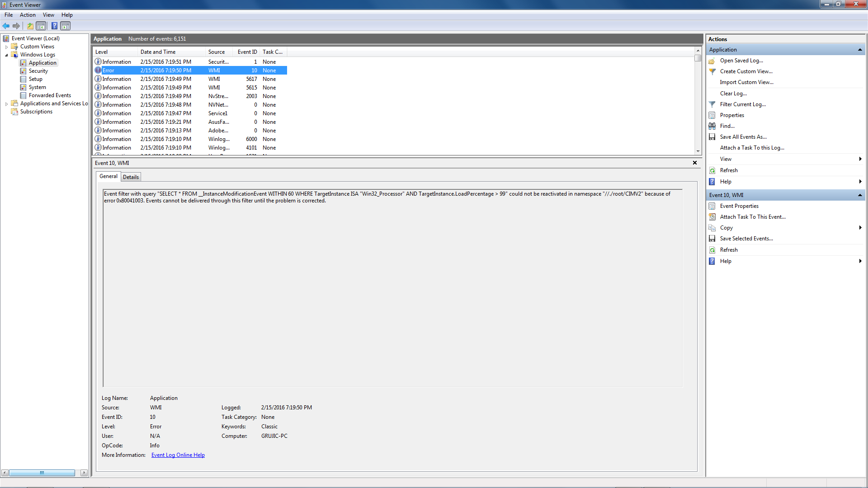Click Clear Log in the Actions pane
This screenshot has height=488, width=868.
click(733, 94)
